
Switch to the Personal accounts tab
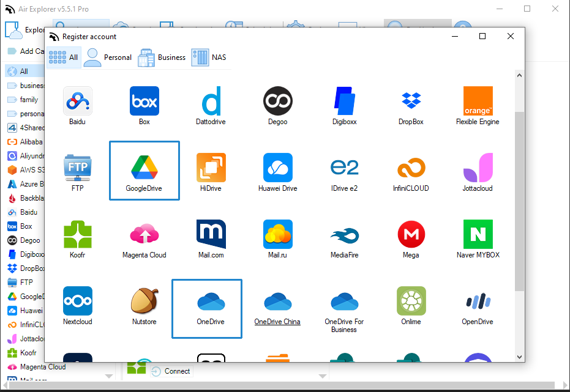[x=108, y=57]
